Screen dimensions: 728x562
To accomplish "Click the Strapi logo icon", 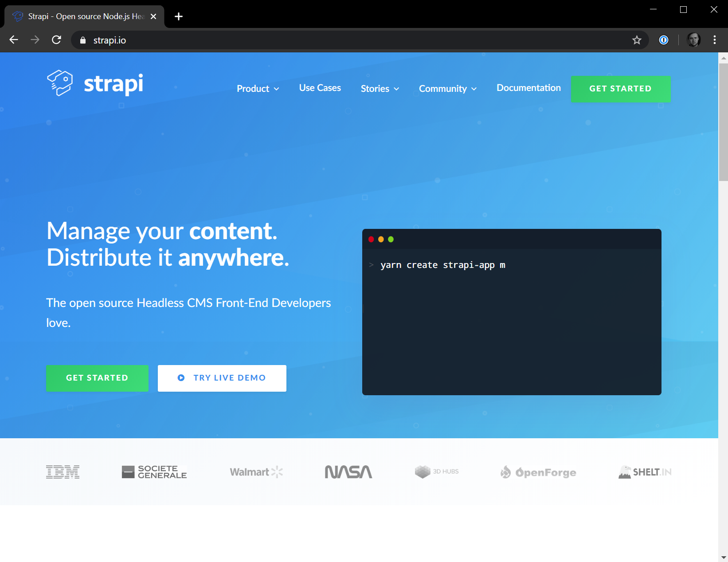I will [x=60, y=83].
